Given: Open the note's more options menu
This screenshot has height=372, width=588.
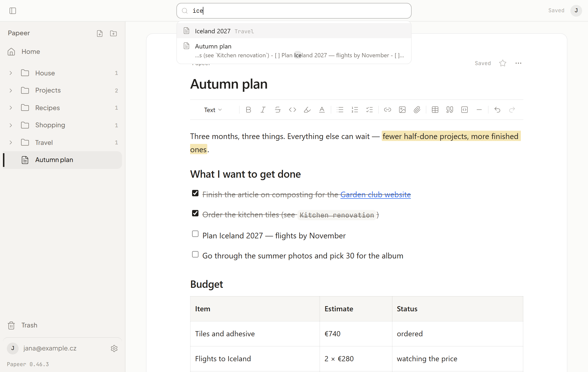Looking at the screenshot, I should 518,63.
